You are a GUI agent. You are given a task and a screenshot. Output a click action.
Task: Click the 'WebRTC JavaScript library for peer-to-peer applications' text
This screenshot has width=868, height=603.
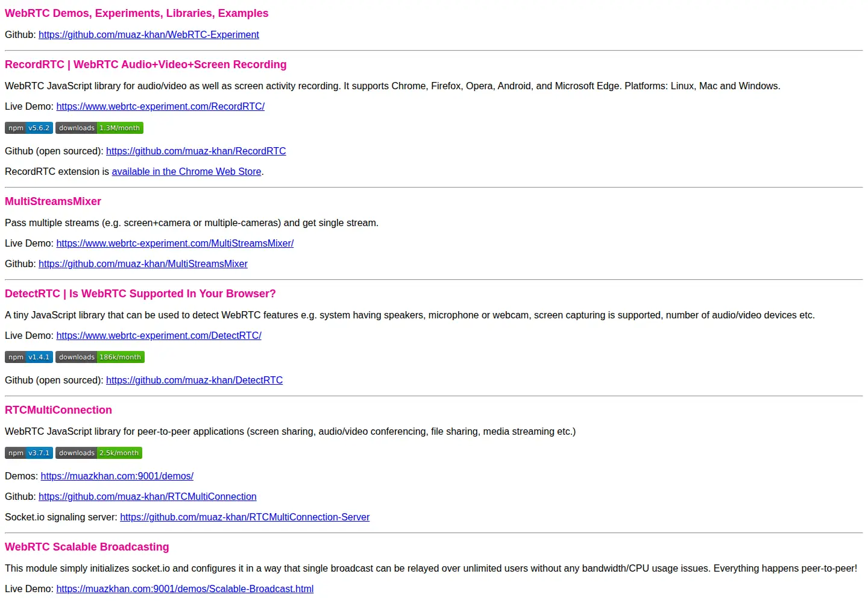click(x=291, y=432)
